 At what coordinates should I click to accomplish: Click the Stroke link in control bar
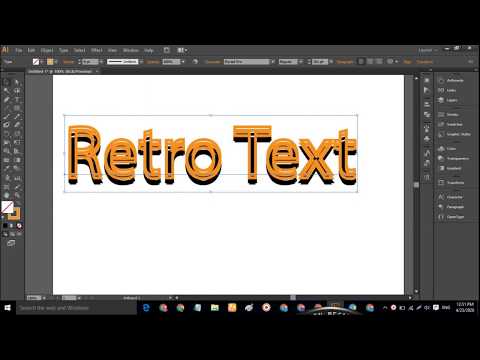pyautogui.click(x=68, y=62)
